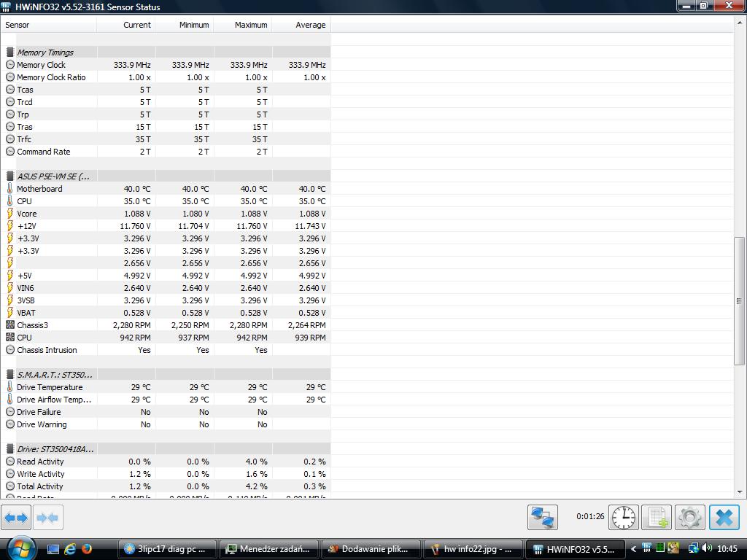Select the Read Activity row label

(x=40, y=462)
